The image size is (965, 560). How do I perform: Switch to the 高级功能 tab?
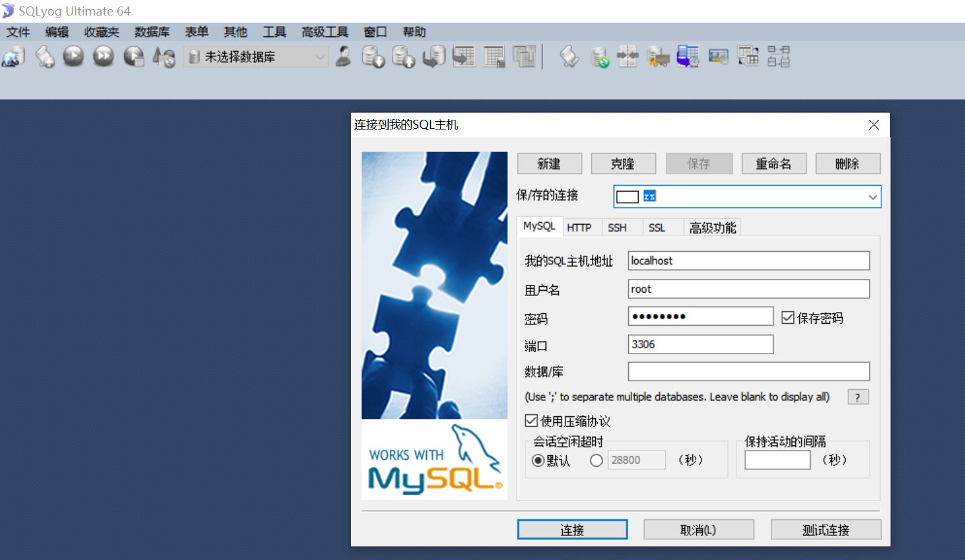(x=712, y=227)
